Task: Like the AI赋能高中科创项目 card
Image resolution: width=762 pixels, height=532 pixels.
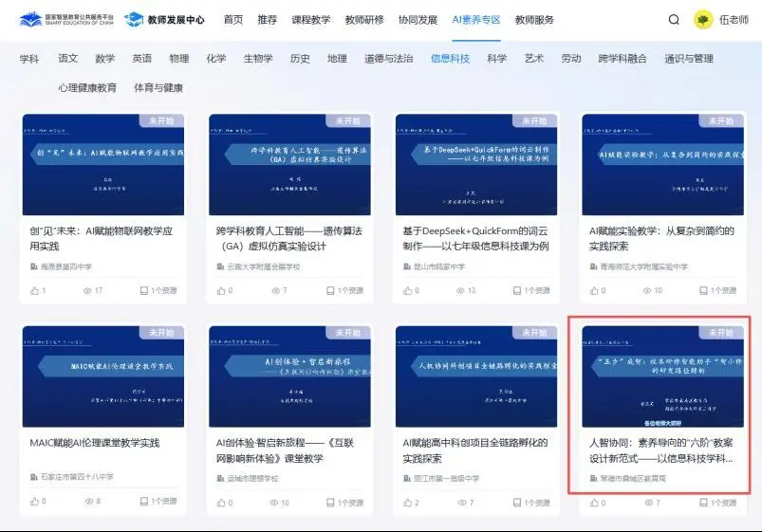Action: pos(408,503)
